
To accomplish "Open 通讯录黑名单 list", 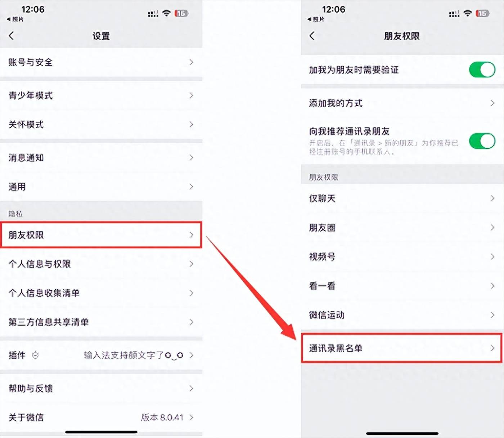I will (401, 348).
